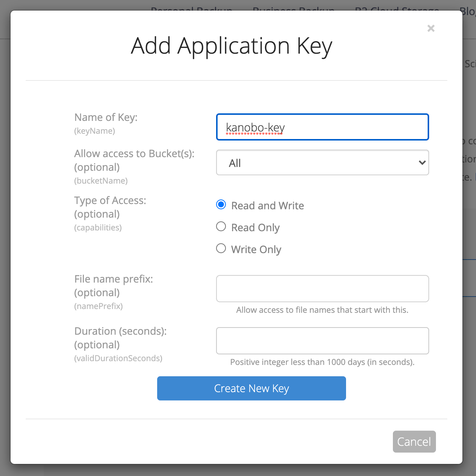Open the bucket selector chevron icon
Viewport: 476px width, 476px height.
[x=422, y=162]
